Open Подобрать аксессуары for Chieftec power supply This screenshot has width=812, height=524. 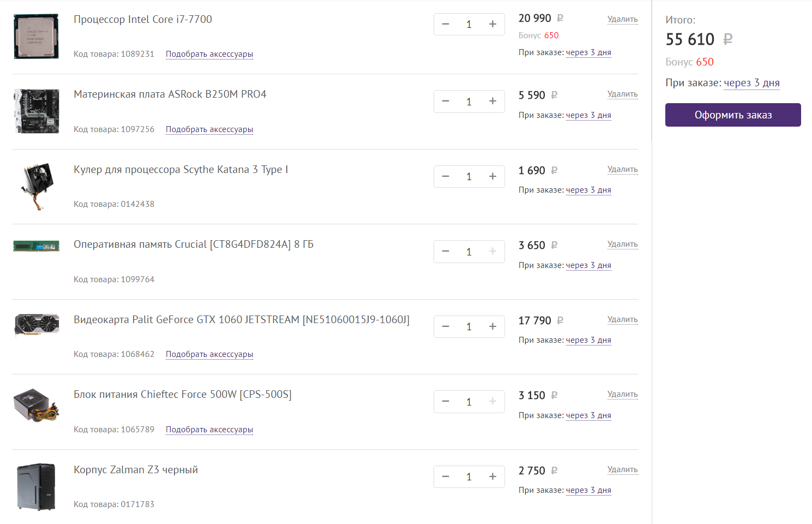pyautogui.click(x=209, y=430)
